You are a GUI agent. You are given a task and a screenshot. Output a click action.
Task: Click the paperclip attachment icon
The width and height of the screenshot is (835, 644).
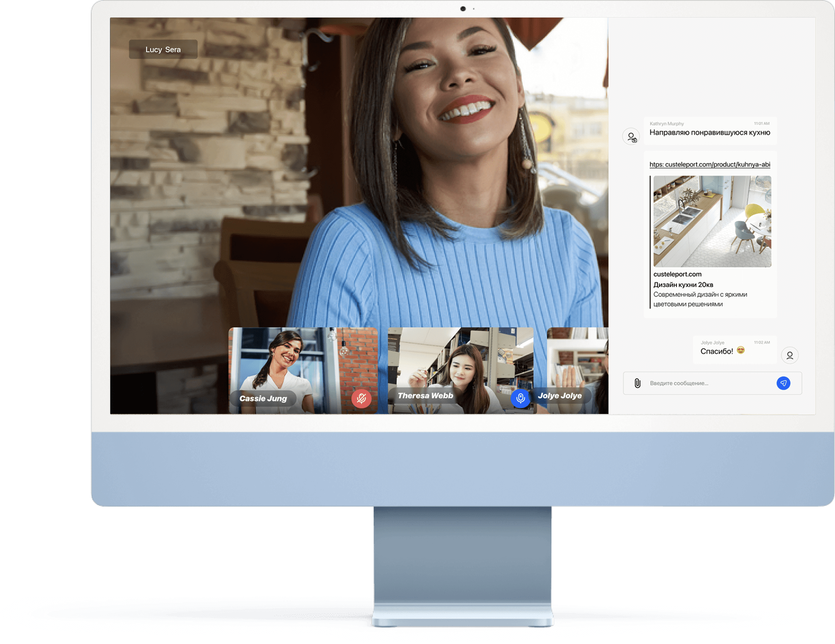[637, 383]
